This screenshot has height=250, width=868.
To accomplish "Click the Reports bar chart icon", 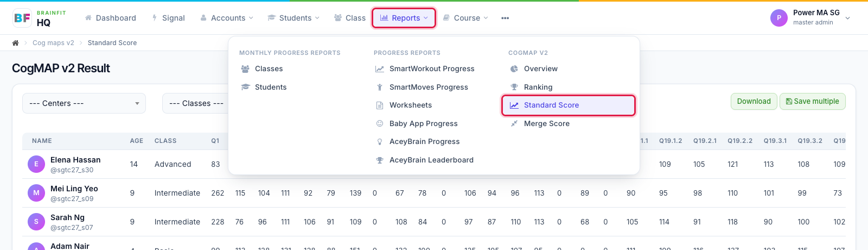I will (x=384, y=18).
